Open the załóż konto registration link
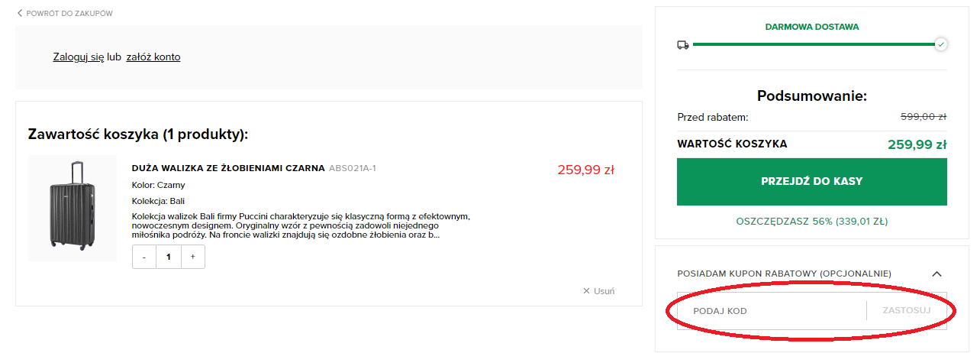 (153, 57)
